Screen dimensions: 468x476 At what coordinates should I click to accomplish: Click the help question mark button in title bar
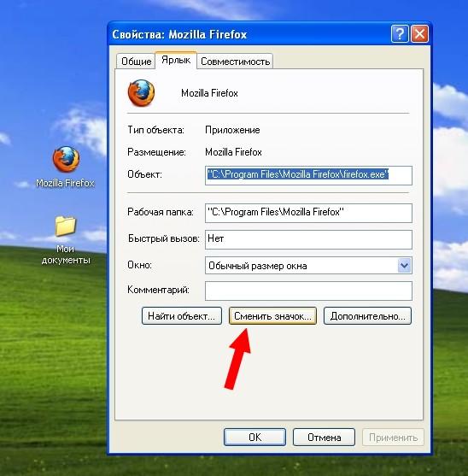400,33
